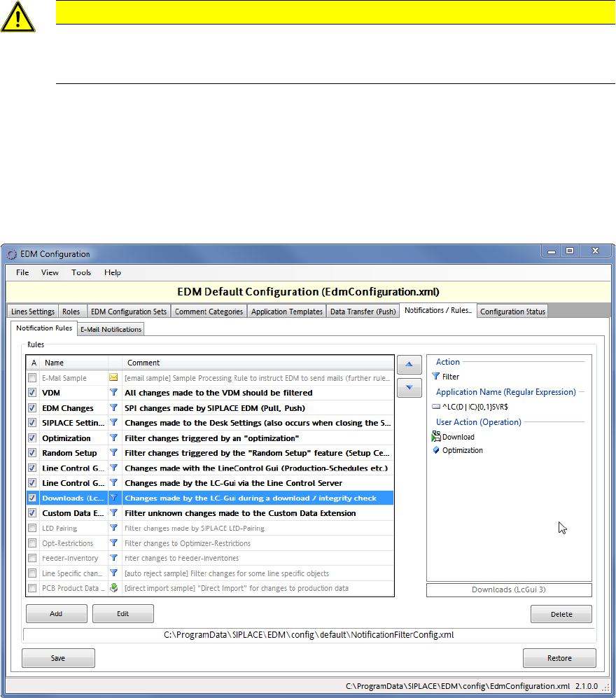
Task: Open the File menu
Action: click(22, 272)
